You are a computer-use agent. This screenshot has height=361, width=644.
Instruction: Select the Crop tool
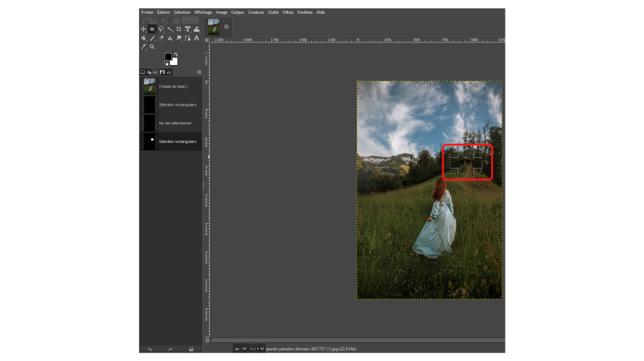tap(178, 29)
